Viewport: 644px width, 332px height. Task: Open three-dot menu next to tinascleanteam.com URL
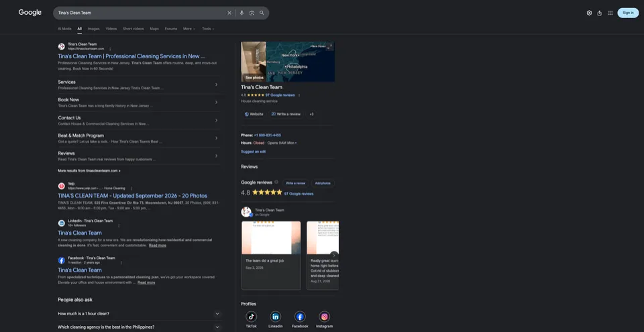(x=110, y=49)
